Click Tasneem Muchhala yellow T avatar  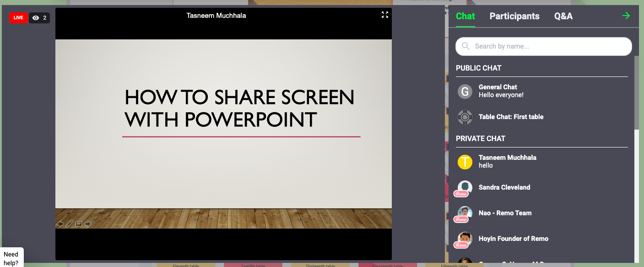pyautogui.click(x=465, y=162)
